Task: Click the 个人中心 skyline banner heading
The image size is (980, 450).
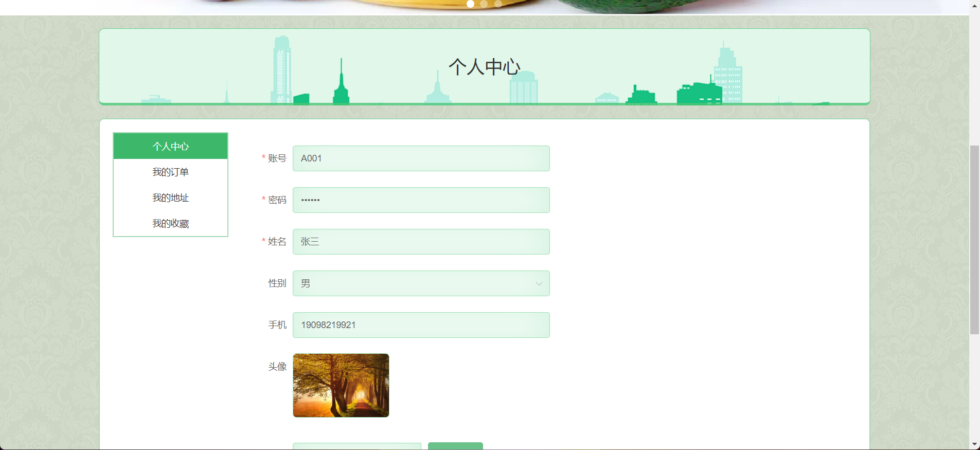Action: click(x=484, y=67)
